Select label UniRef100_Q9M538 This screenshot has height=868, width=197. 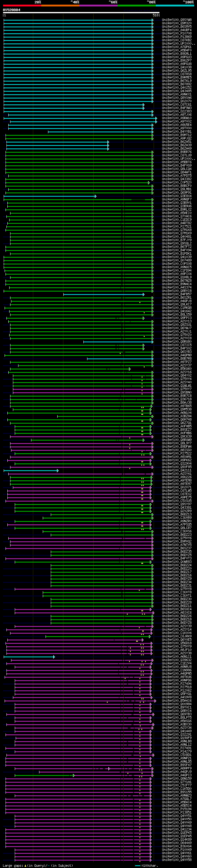pyautogui.click(x=176, y=410)
